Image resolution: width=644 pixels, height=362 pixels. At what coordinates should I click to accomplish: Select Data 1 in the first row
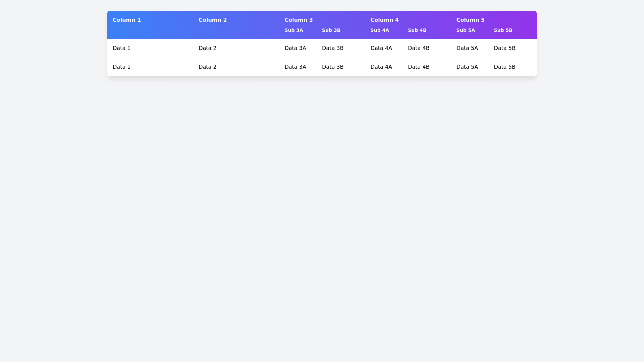click(x=121, y=48)
